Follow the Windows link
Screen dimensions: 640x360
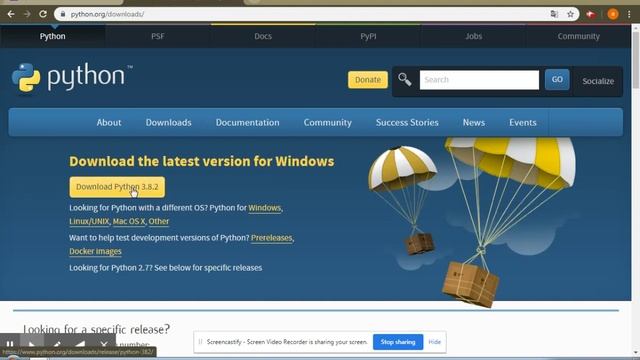(264, 208)
